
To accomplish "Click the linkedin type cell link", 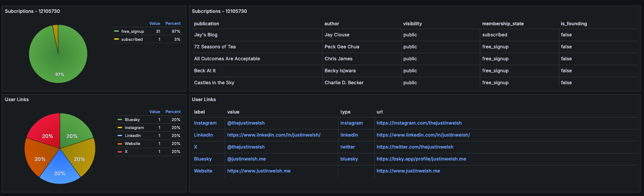I will pos(349,135).
